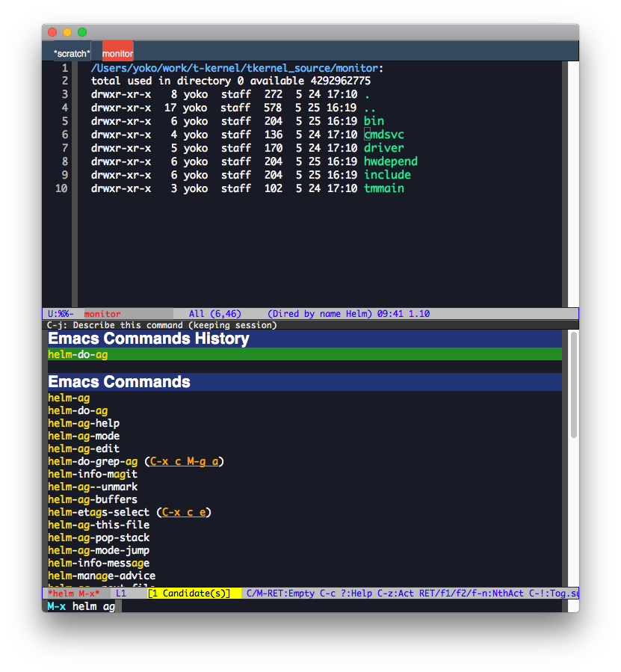
Task: Open the cmdsvc directory entry
Action: coord(384,135)
